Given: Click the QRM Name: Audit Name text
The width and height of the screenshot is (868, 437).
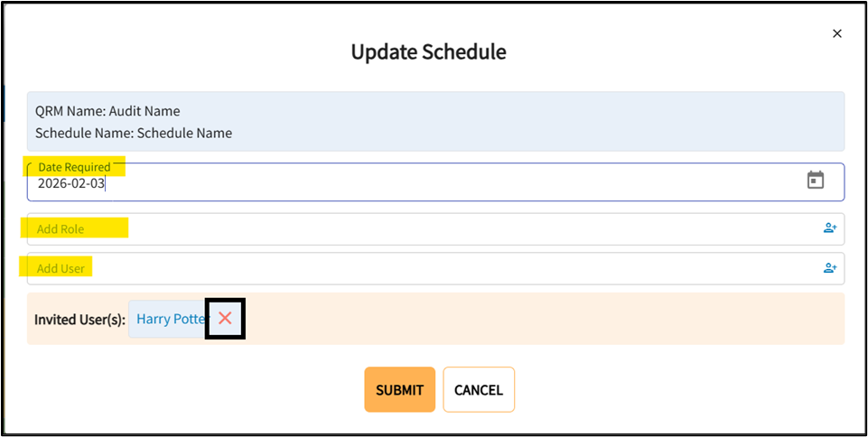Looking at the screenshot, I should tap(107, 111).
